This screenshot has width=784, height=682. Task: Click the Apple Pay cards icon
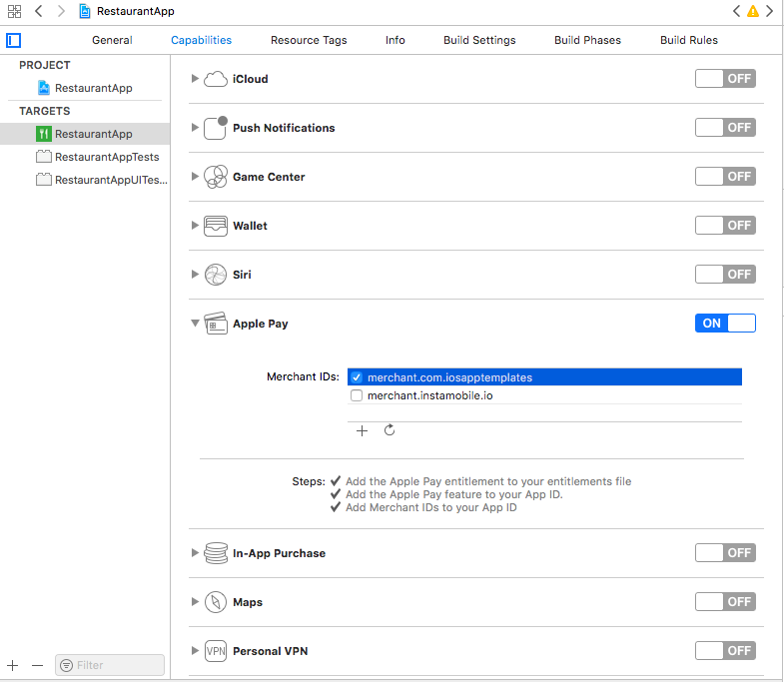pos(216,324)
